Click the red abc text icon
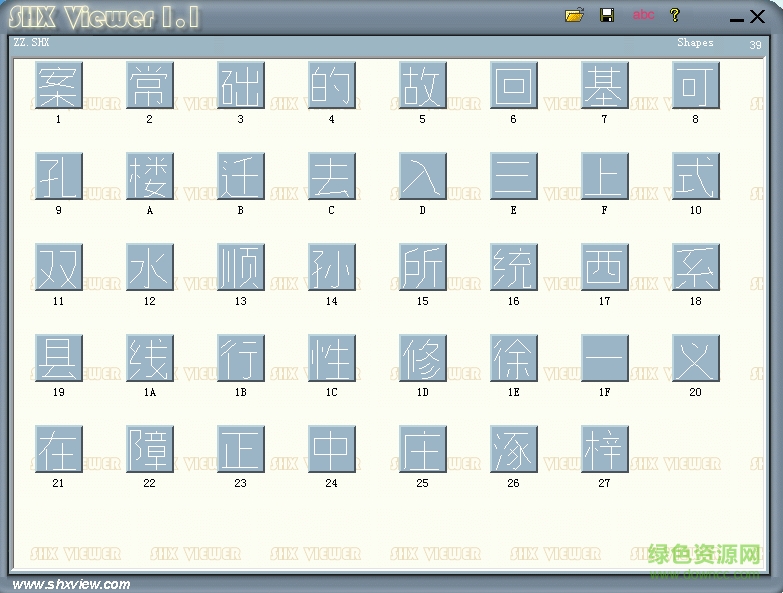The width and height of the screenshot is (783, 593). 643,15
